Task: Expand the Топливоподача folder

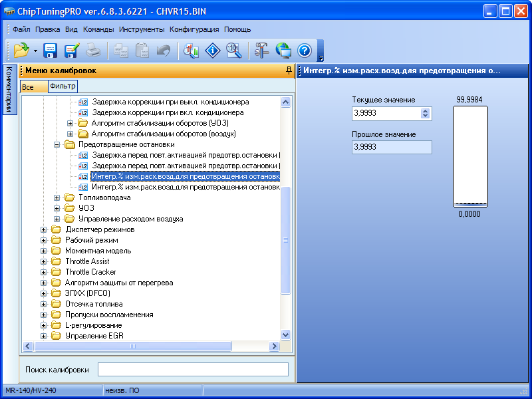Action: click(58, 198)
